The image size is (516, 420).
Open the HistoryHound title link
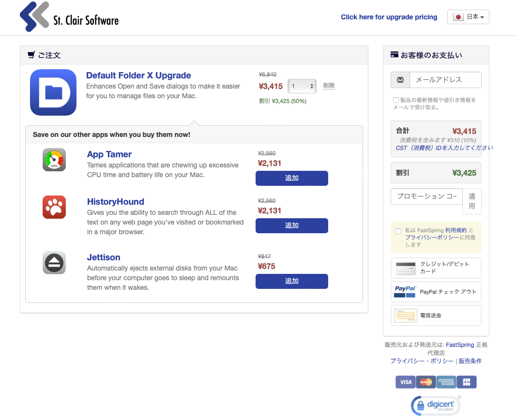[116, 202]
